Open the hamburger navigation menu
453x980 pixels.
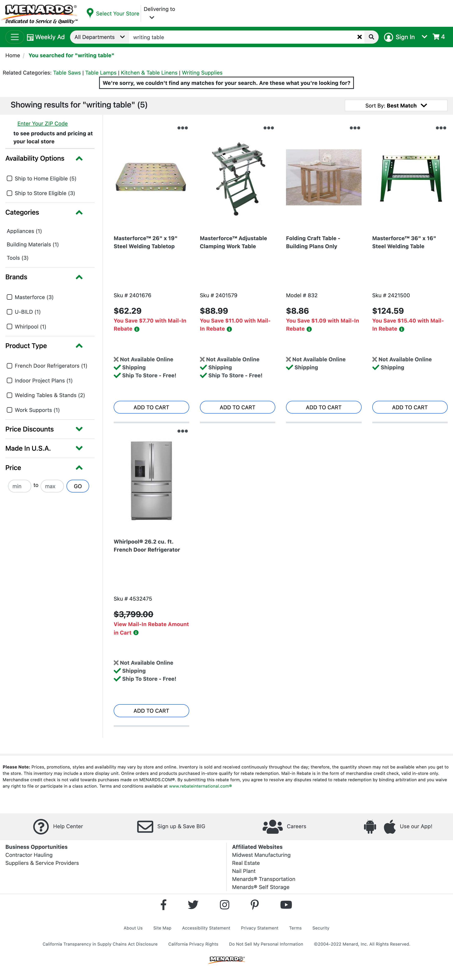pos(14,37)
